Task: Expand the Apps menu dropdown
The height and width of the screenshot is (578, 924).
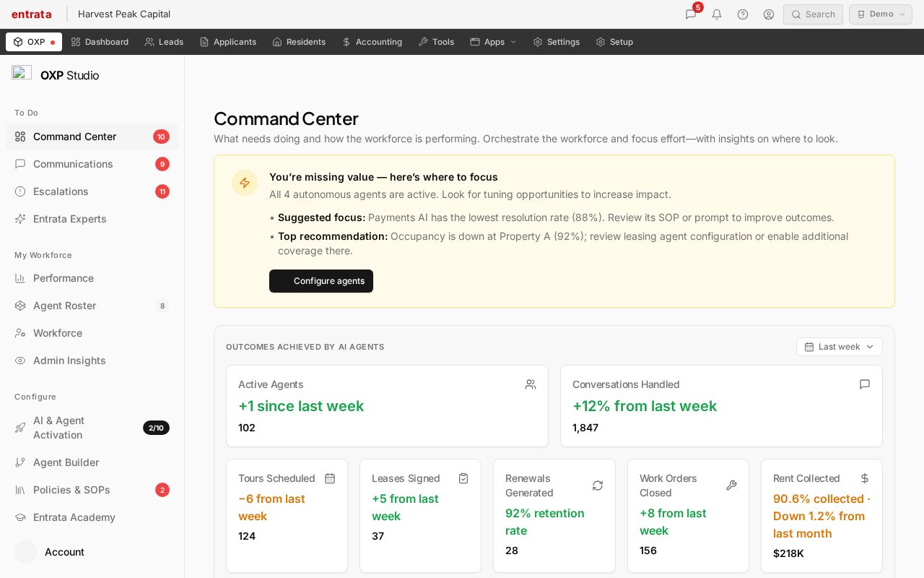Action: [494, 42]
